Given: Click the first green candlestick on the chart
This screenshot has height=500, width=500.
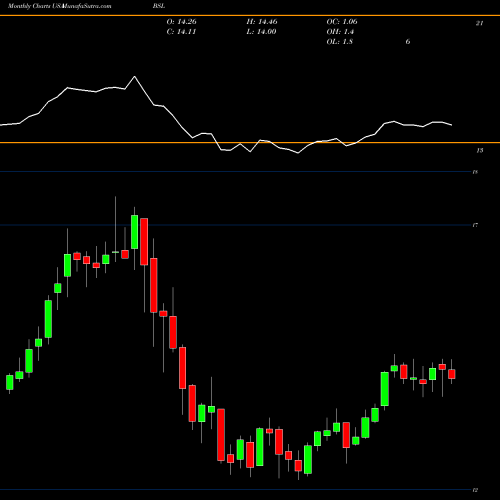Looking at the screenshot, I should [10, 382].
